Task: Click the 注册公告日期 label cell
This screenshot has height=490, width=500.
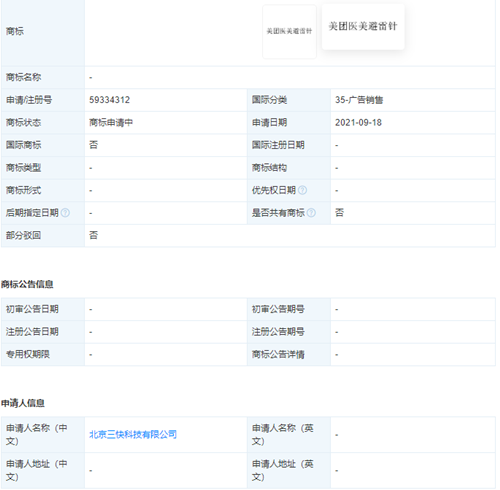Action: [x=43, y=332]
